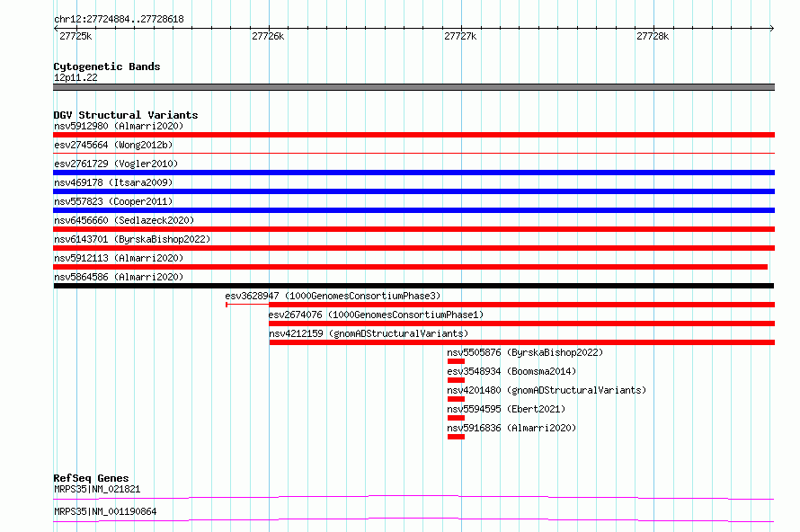
Task: Click the right arrow of the ruler
Action: coord(772,29)
